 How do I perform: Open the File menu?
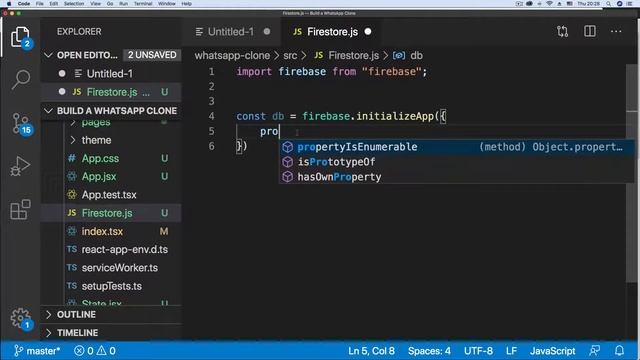(x=40, y=4)
